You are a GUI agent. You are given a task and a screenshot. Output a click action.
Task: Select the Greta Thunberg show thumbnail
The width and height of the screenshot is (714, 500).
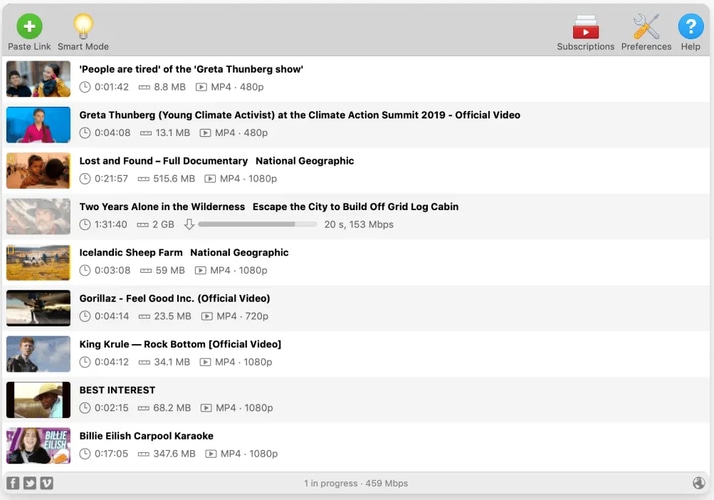(38, 79)
